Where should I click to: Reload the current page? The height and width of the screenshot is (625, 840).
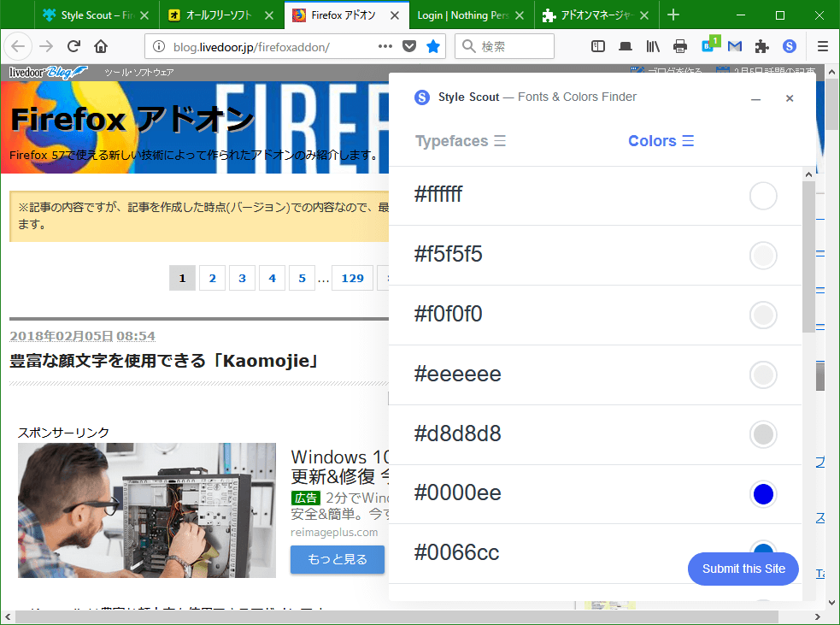tap(74, 47)
